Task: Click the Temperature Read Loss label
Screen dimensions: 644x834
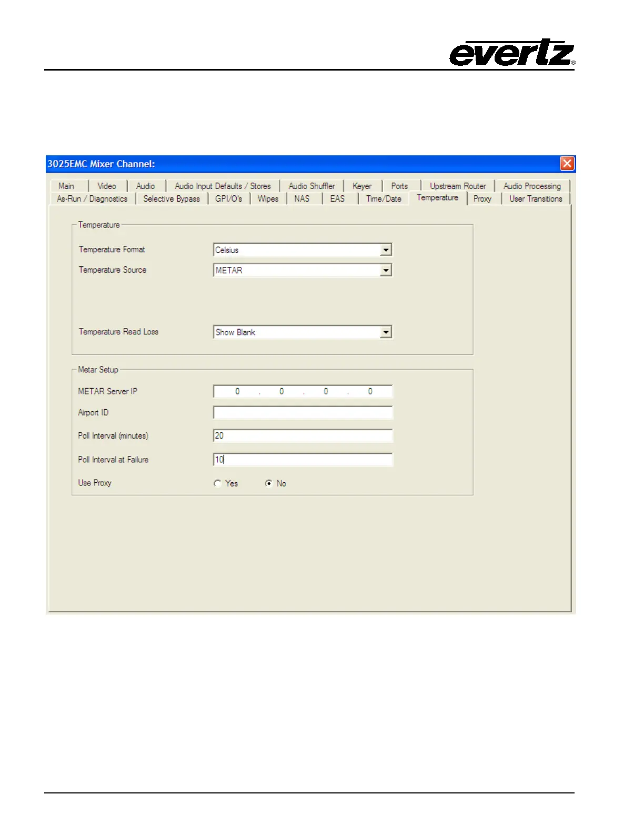Action: (118, 332)
